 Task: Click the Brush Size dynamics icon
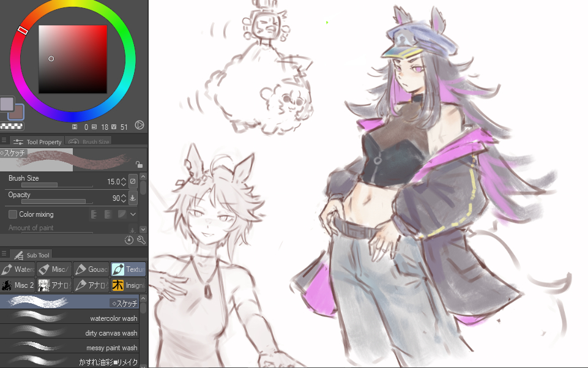pyautogui.click(x=133, y=182)
